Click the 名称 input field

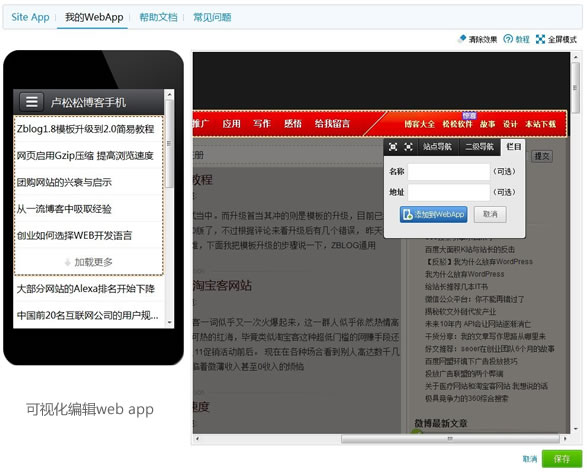[x=448, y=172]
